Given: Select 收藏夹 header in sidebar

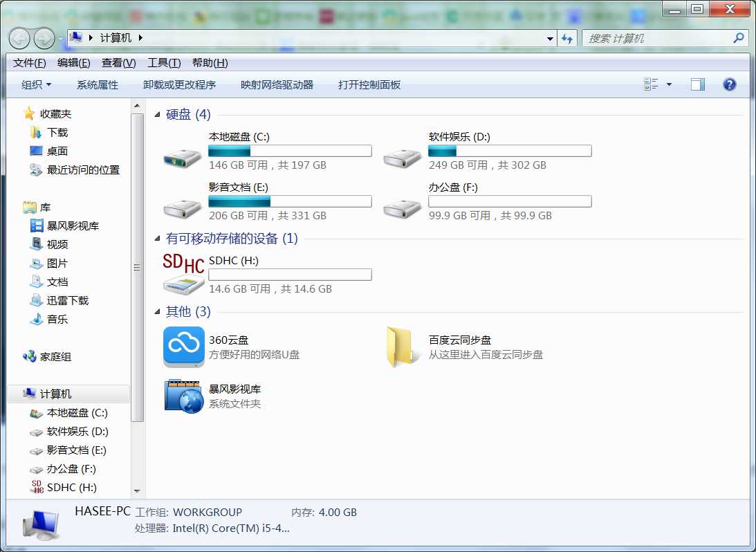Looking at the screenshot, I should (x=55, y=113).
